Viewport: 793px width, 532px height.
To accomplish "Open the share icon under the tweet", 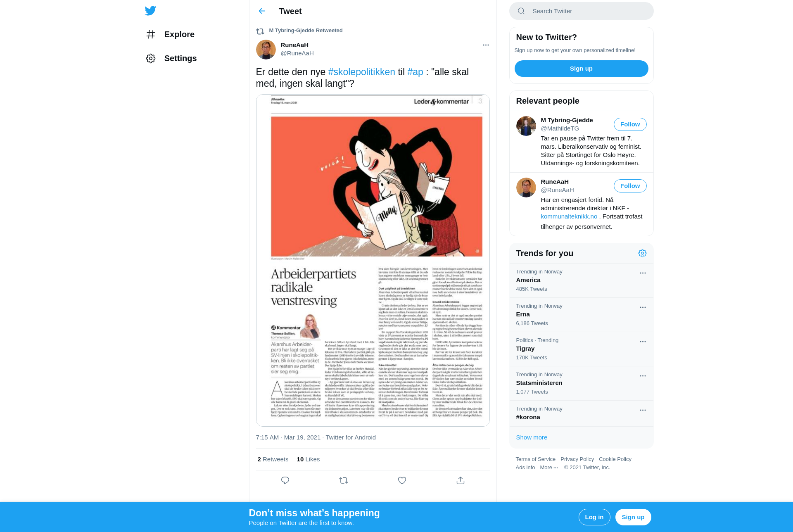I will [x=461, y=480].
